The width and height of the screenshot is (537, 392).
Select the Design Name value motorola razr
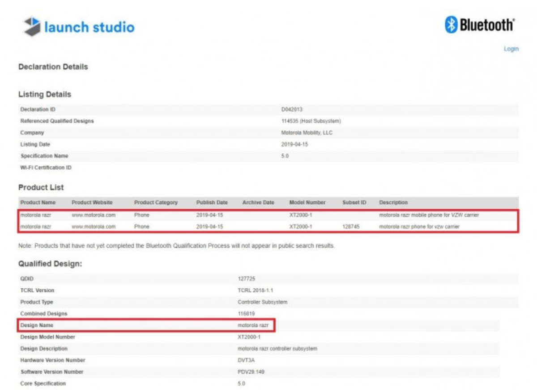pos(253,325)
